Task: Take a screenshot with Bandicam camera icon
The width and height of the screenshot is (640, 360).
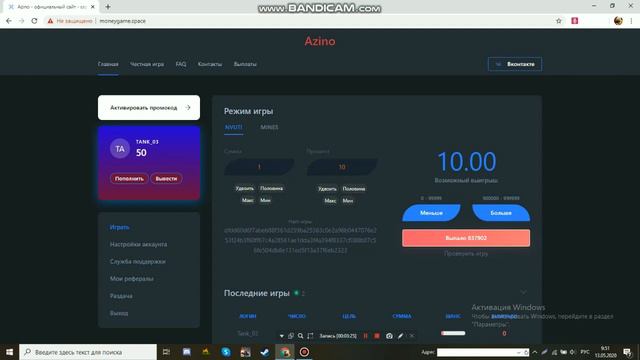Action: (x=389, y=336)
